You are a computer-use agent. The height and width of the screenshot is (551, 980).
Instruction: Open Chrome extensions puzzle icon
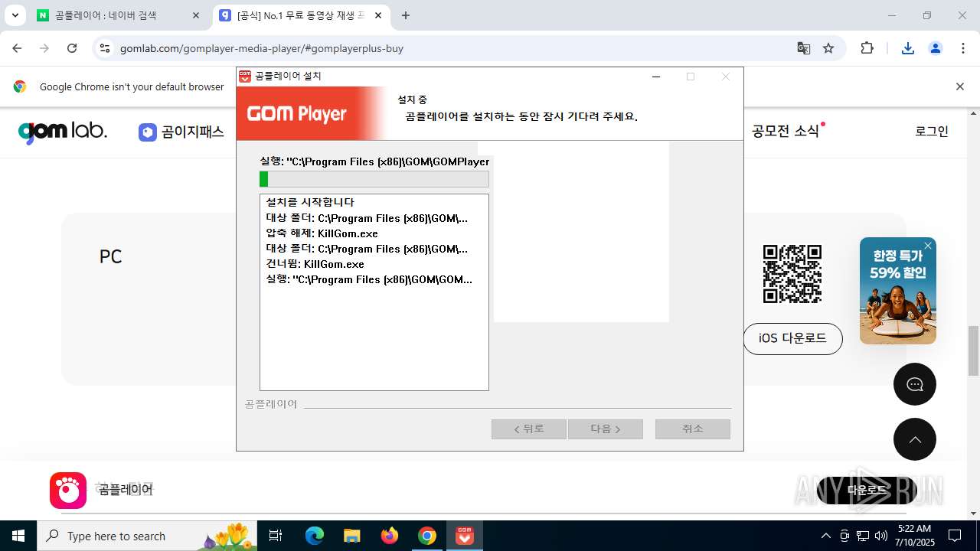pos(867,48)
